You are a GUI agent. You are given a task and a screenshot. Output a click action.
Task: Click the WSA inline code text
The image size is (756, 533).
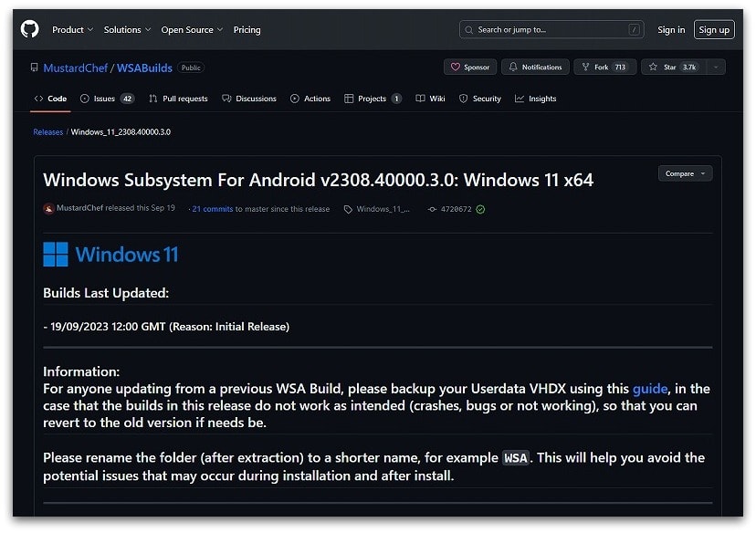(x=516, y=457)
